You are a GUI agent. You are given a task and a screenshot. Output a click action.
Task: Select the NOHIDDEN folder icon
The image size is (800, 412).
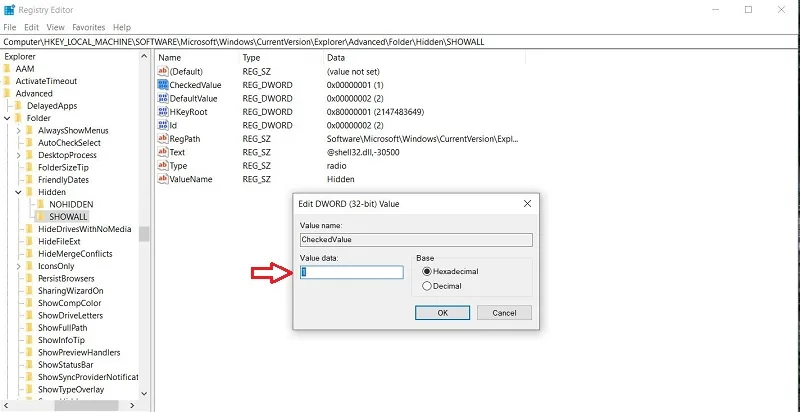pos(41,204)
